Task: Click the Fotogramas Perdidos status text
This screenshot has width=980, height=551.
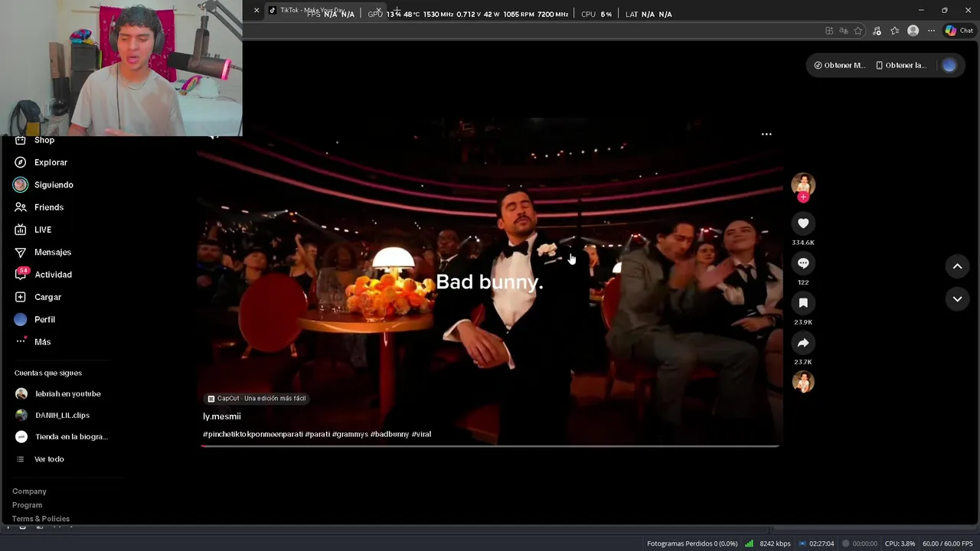Action: pyautogui.click(x=692, y=543)
